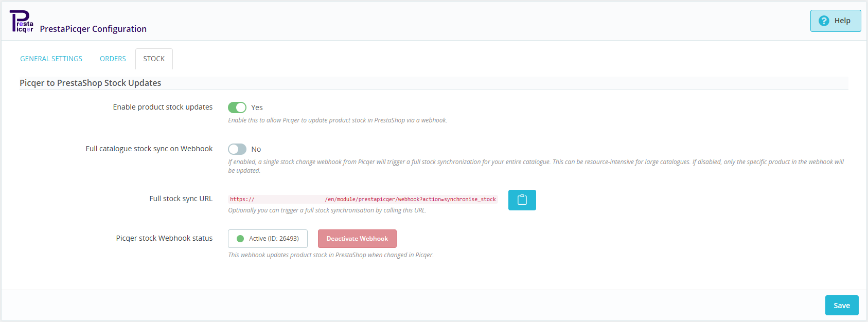Open the Orders tab

[x=113, y=59]
